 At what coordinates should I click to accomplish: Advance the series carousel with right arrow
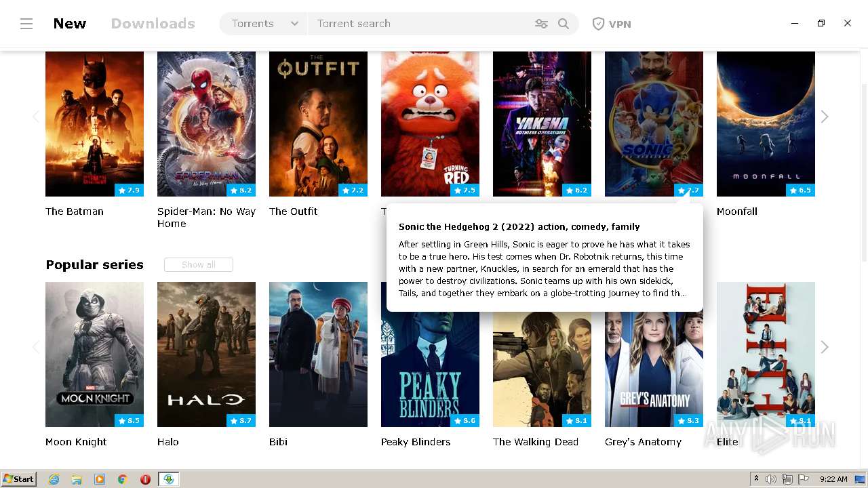click(x=825, y=347)
